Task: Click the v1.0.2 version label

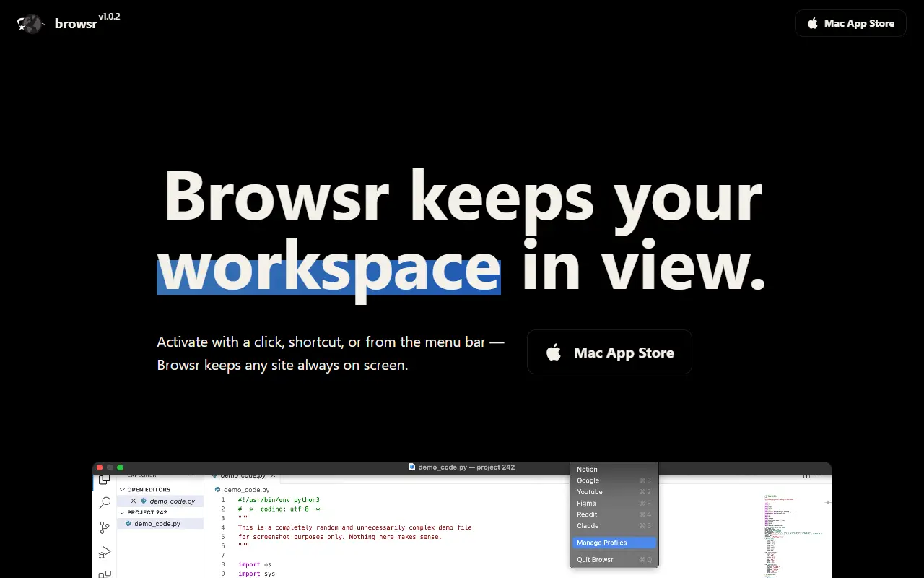Action: click(x=109, y=16)
